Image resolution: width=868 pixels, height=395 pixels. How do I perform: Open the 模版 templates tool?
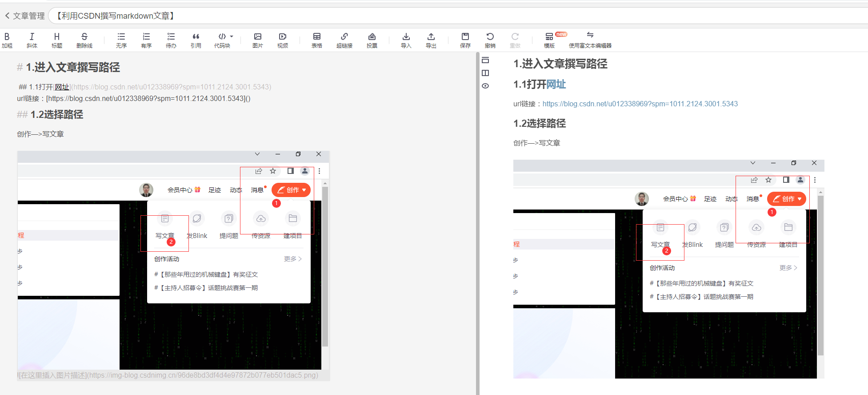pyautogui.click(x=549, y=40)
